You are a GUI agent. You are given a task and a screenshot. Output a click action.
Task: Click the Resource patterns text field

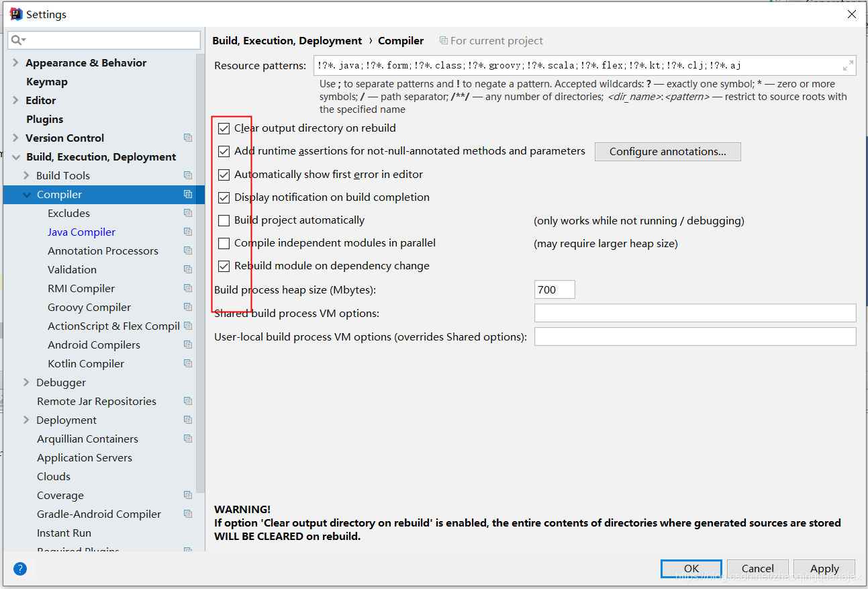click(585, 65)
